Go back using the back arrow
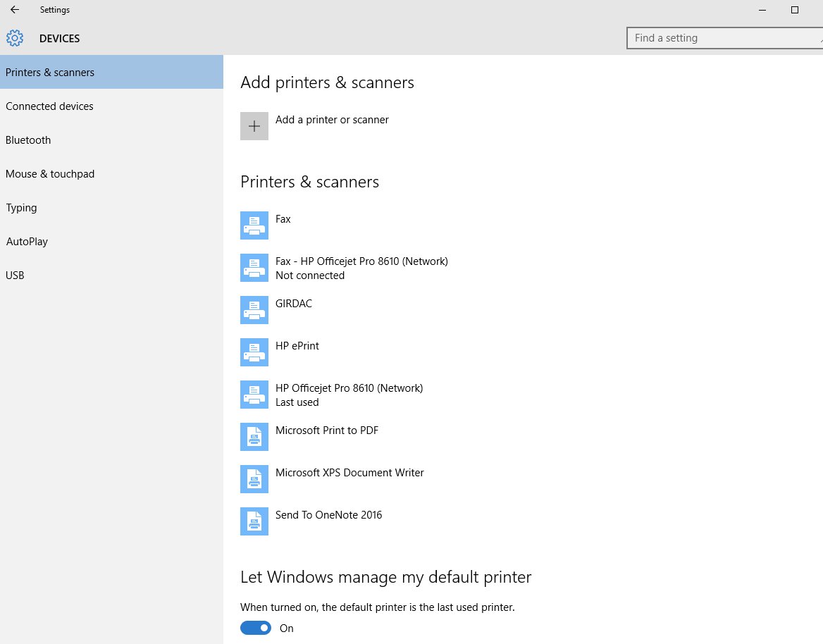The height and width of the screenshot is (644, 823). (x=15, y=10)
